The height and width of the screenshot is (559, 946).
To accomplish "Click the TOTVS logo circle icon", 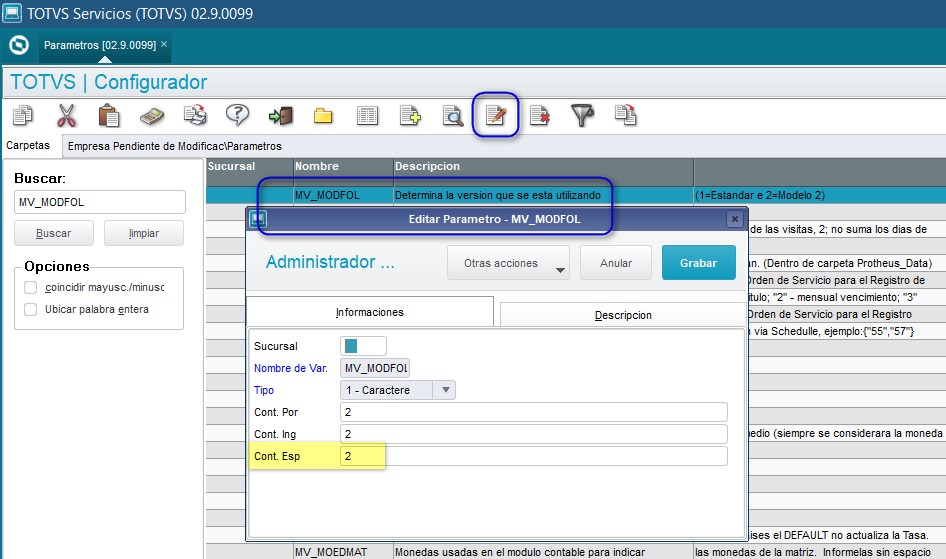I will pyautogui.click(x=19, y=45).
